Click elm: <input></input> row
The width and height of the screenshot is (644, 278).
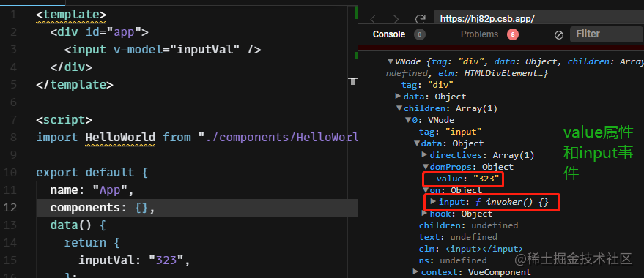point(470,249)
